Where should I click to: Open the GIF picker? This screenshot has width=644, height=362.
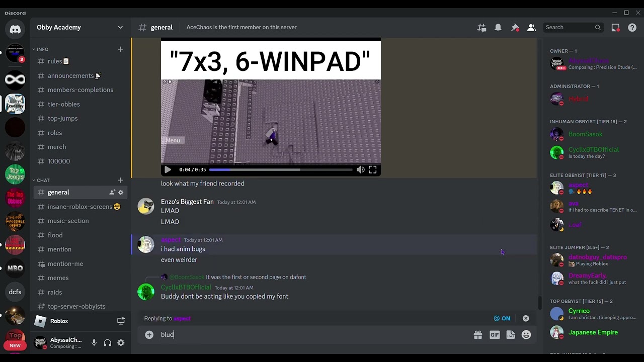tap(495, 335)
